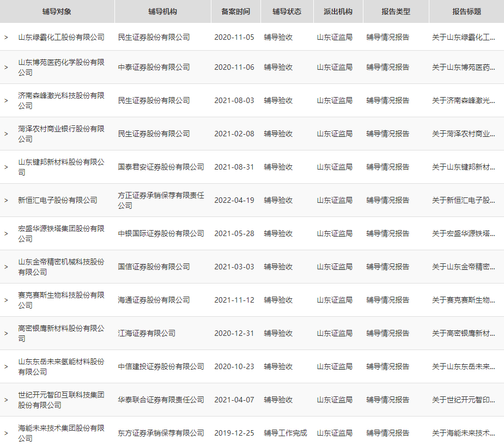The height and width of the screenshot is (446, 504).
Task: Expand the 高密银鹰新材料股份有限公司 row
Action: [6, 334]
